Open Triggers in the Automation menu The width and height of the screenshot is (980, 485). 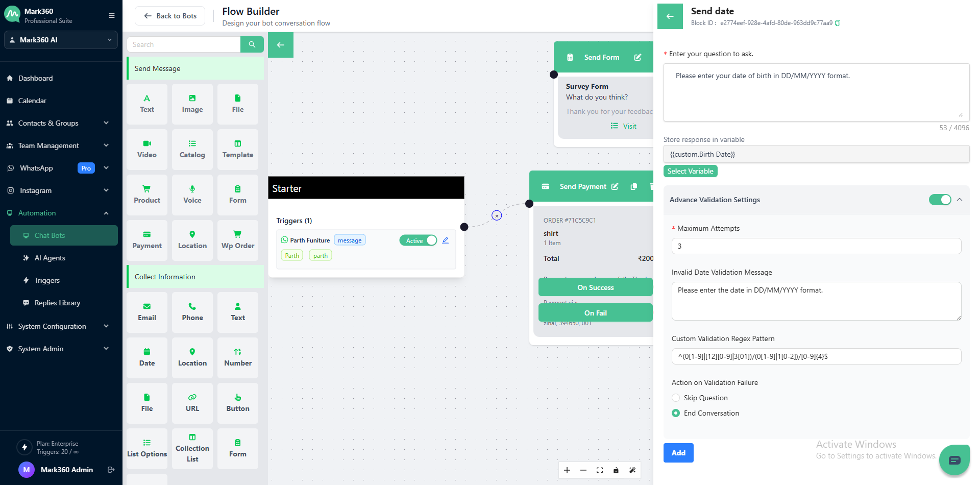[47, 280]
